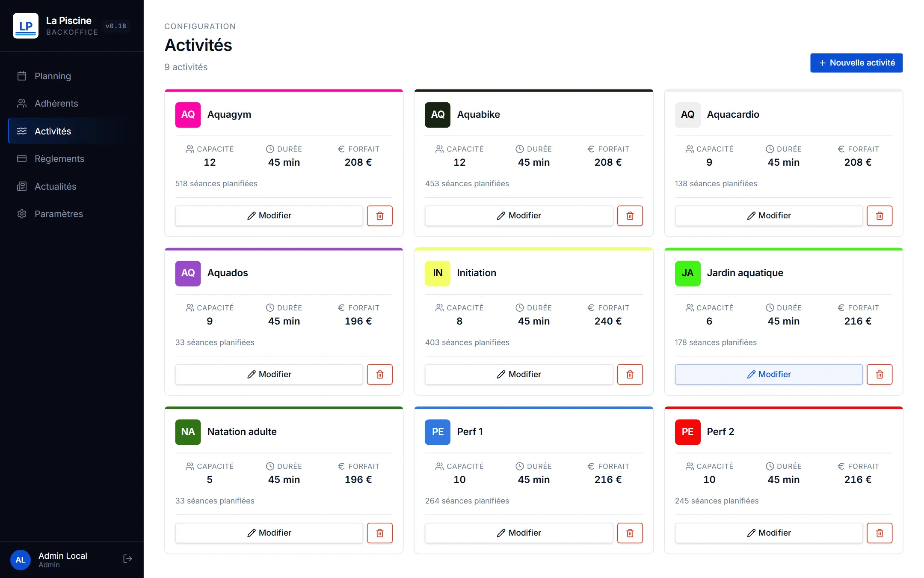924x578 pixels.
Task: Click the trash icon on Initiation card
Action: 630,375
